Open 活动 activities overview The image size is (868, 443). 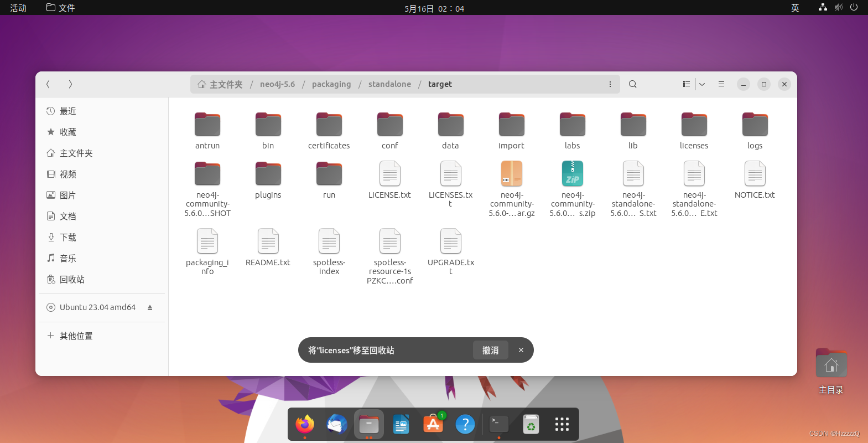pyautogui.click(x=18, y=8)
